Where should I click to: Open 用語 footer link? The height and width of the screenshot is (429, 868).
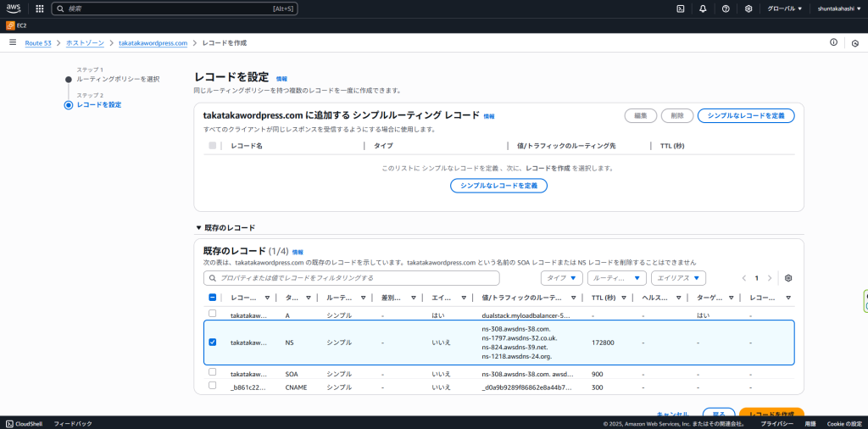click(810, 423)
